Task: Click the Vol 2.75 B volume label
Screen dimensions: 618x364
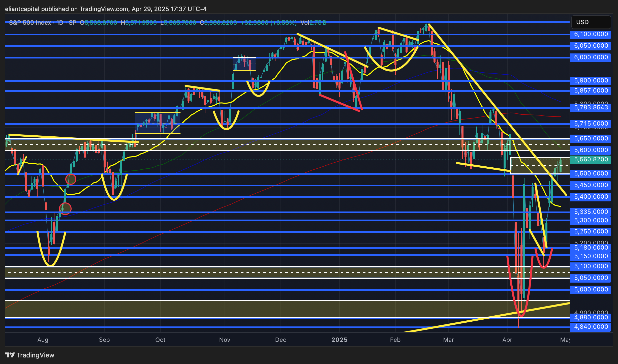Action: [313, 23]
